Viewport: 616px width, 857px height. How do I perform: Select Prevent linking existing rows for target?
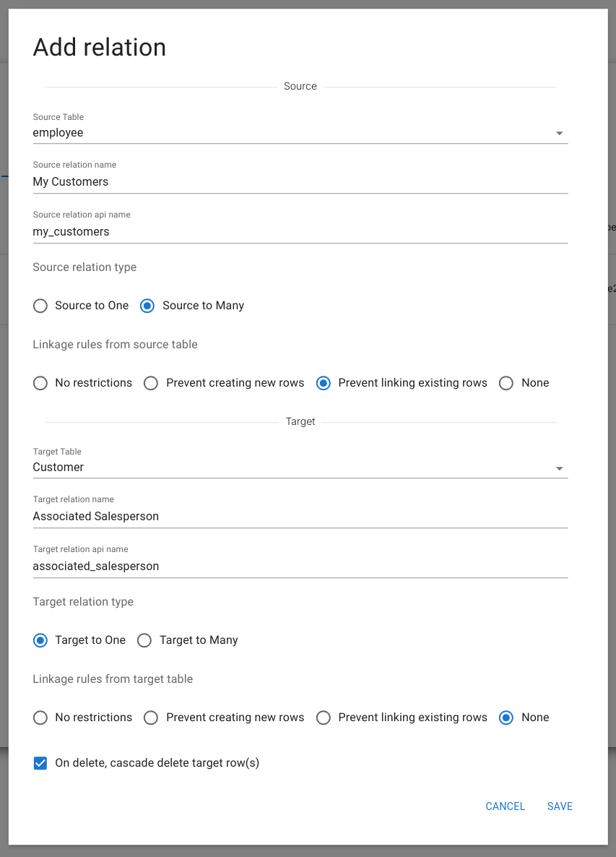coord(324,718)
